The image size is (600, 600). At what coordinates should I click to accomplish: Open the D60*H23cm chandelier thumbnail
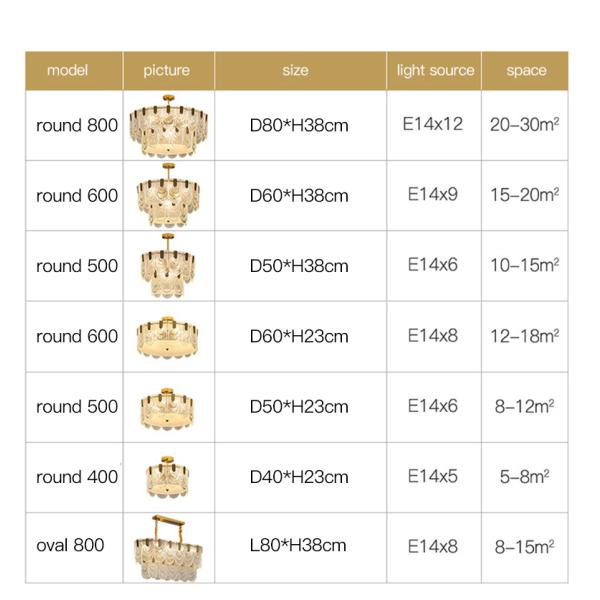tap(167, 336)
